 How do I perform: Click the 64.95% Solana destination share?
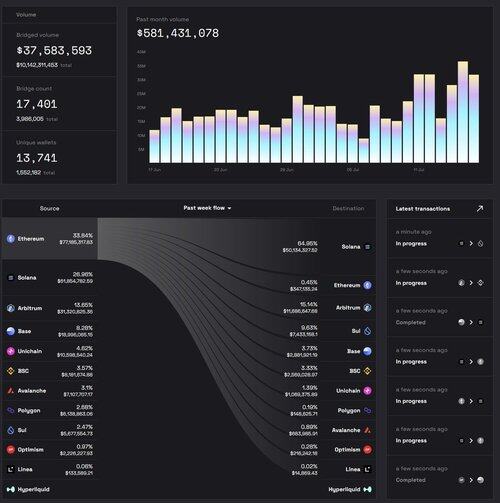point(307,243)
